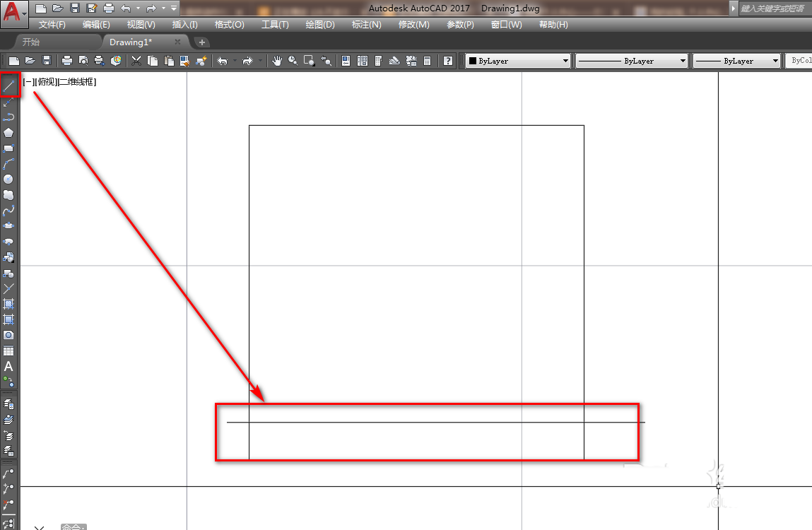Click the Publish icon in standard toolbar

100,61
